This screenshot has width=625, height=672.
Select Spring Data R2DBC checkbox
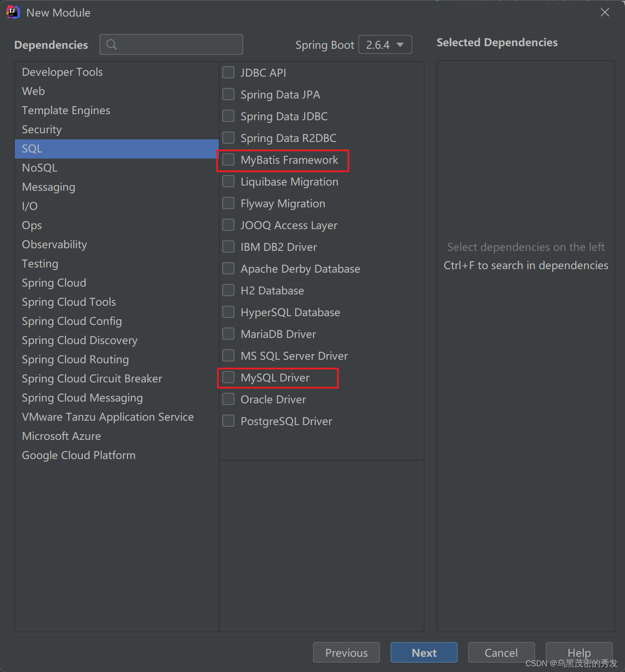[x=228, y=138]
